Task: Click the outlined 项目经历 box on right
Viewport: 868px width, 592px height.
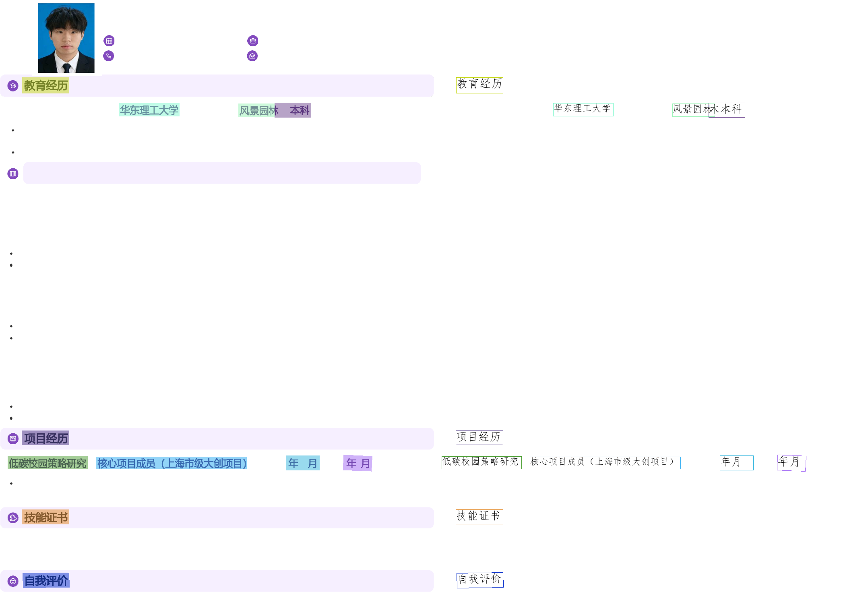Action: 479,437
